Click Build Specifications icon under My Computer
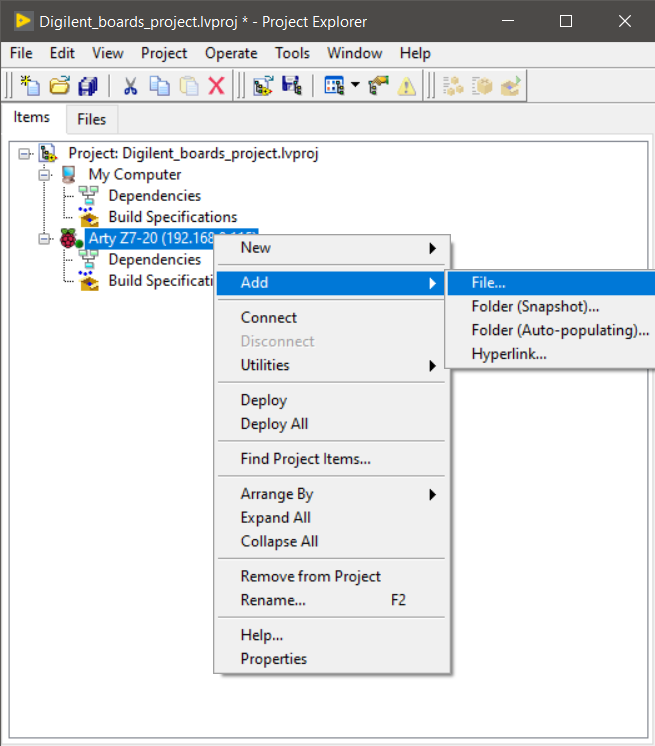This screenshot has height=746, width=655. tap(88, 217)
